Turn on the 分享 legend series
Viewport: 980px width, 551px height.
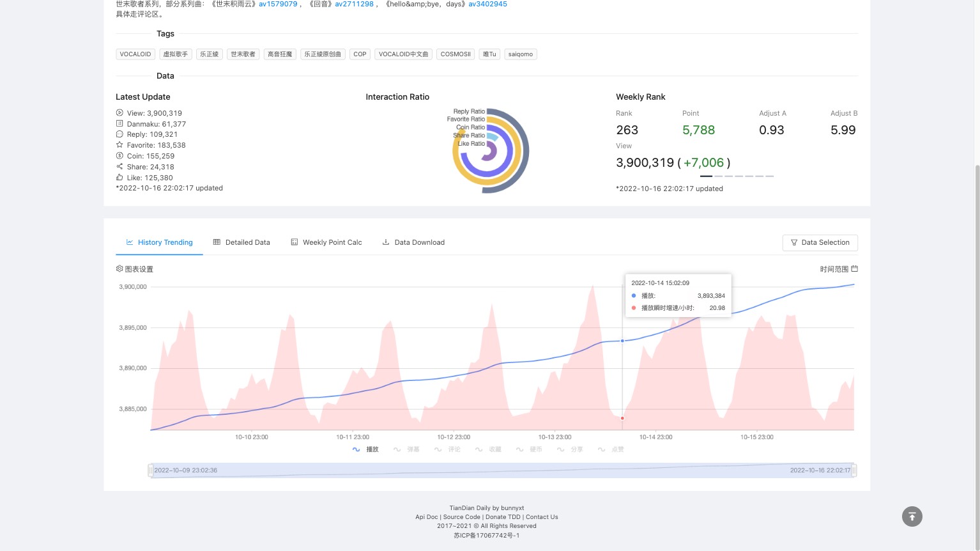(570, 449)
